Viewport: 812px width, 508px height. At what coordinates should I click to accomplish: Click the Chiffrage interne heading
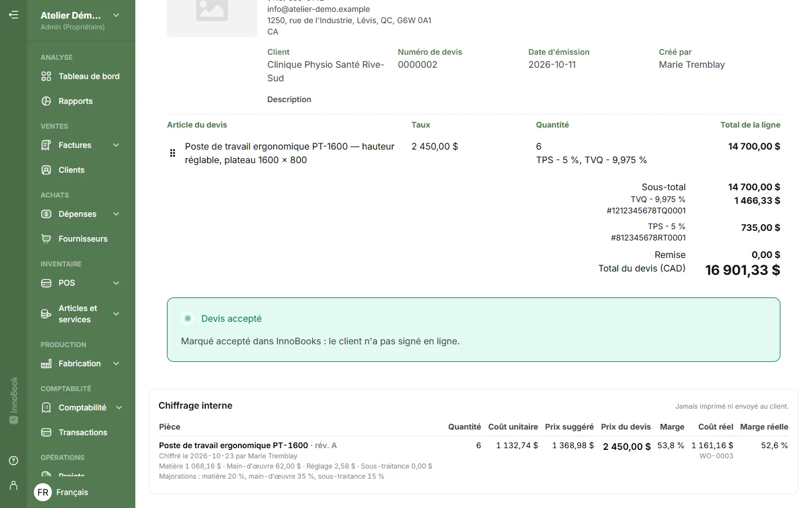195,405
